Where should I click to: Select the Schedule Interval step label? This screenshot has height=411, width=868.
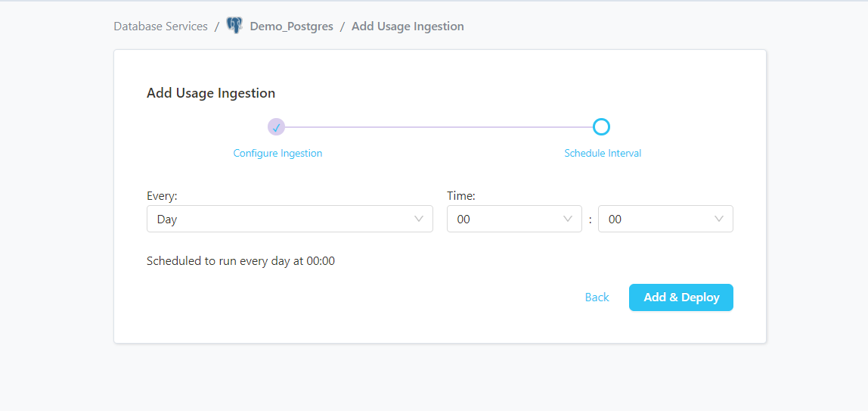point(603,154)
